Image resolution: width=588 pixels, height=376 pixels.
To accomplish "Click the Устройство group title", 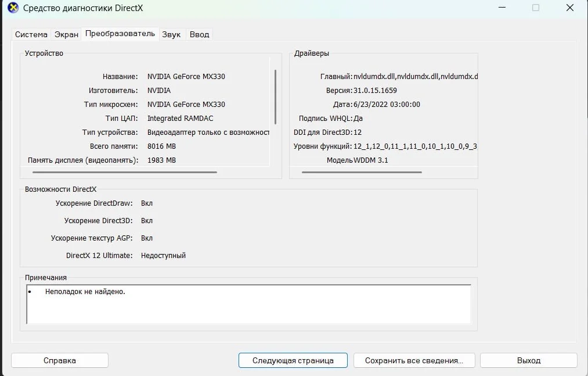I will [44, 53].
